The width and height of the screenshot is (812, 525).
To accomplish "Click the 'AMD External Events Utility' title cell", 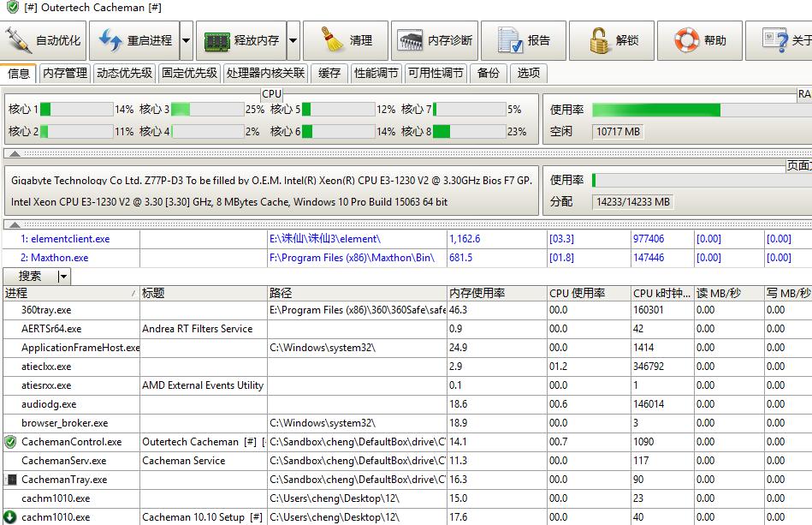I will pos(203,385).
